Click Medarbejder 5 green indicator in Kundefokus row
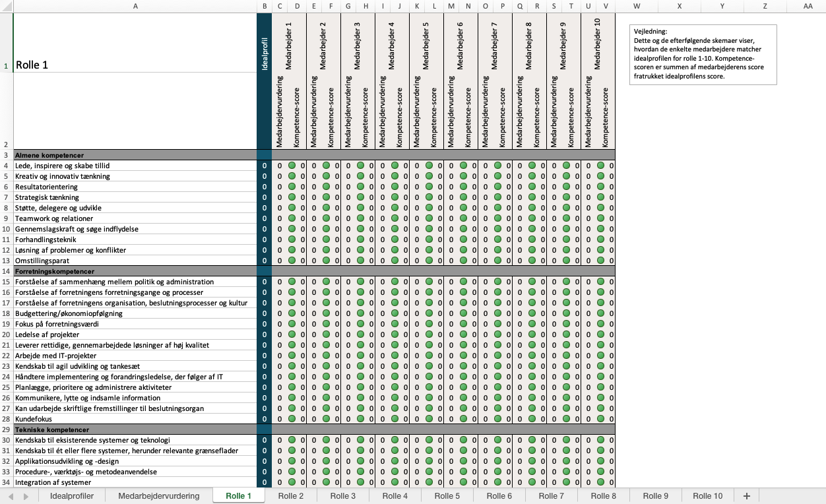 (429, 419)
